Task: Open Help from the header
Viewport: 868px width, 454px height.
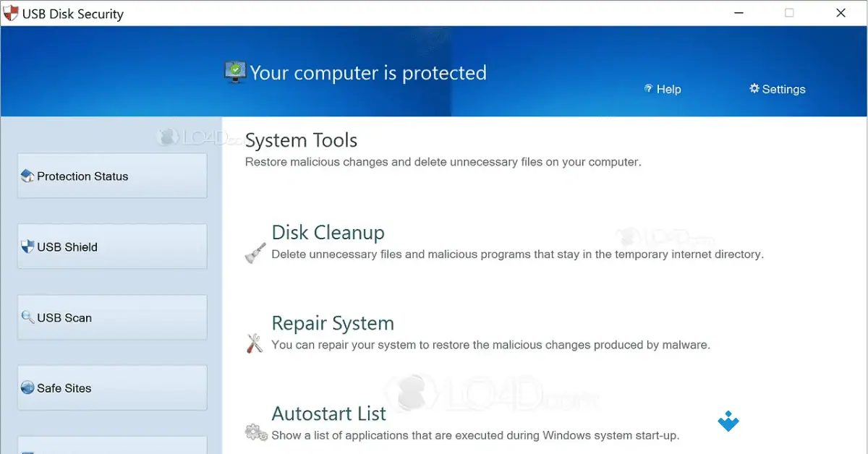Action: pos(662,89)
